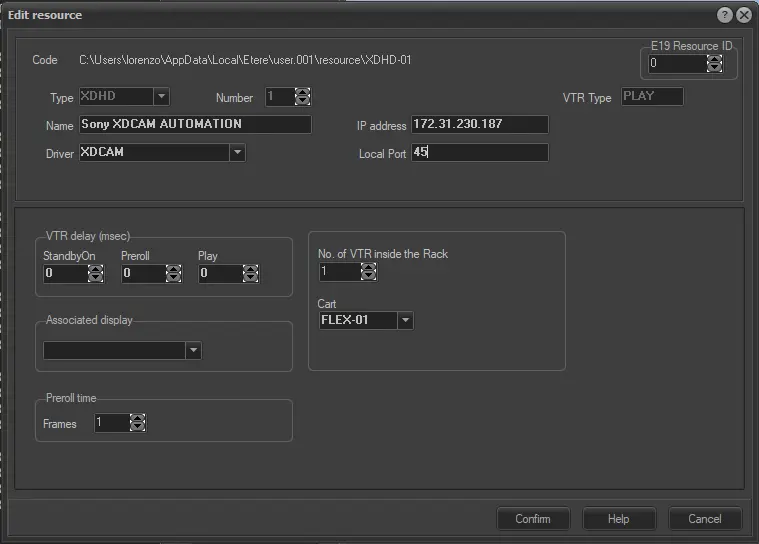The height and width of the screenshot is (544, 759).
Task: Adjust the Preroll delay spinner
Action: (x=172, y=273)
